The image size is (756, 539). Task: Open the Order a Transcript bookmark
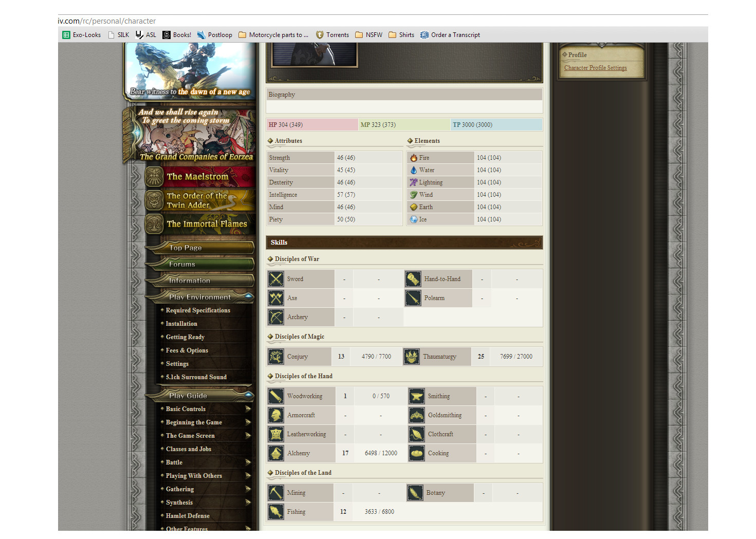[450, 35]
